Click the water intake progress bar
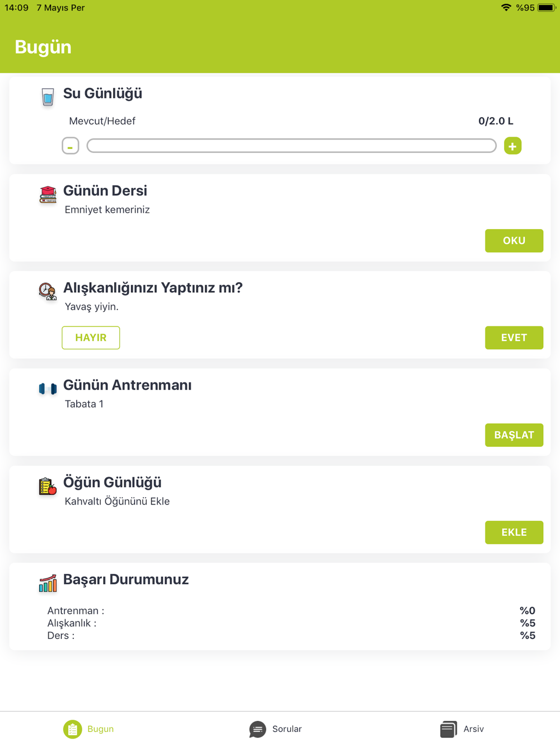Image resolution: width=560 pixels, height=747 pixels. (x=291, y=146)
